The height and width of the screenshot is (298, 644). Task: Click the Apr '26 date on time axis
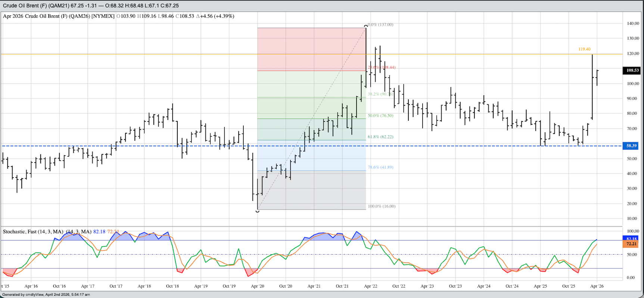(597, 286)
